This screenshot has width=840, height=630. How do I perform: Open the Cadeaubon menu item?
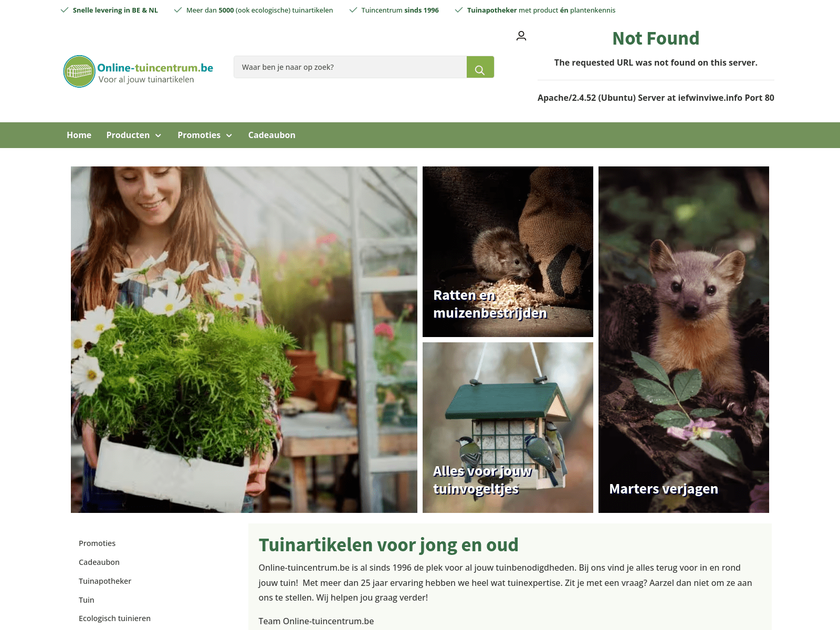coord(272,135)
